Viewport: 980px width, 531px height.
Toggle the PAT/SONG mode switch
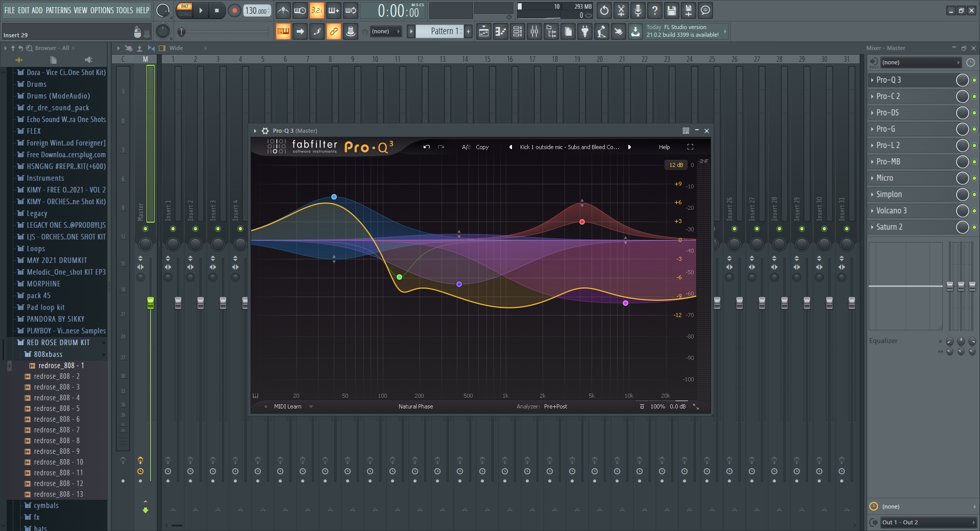pyautogui.click(x=185, y=10)
